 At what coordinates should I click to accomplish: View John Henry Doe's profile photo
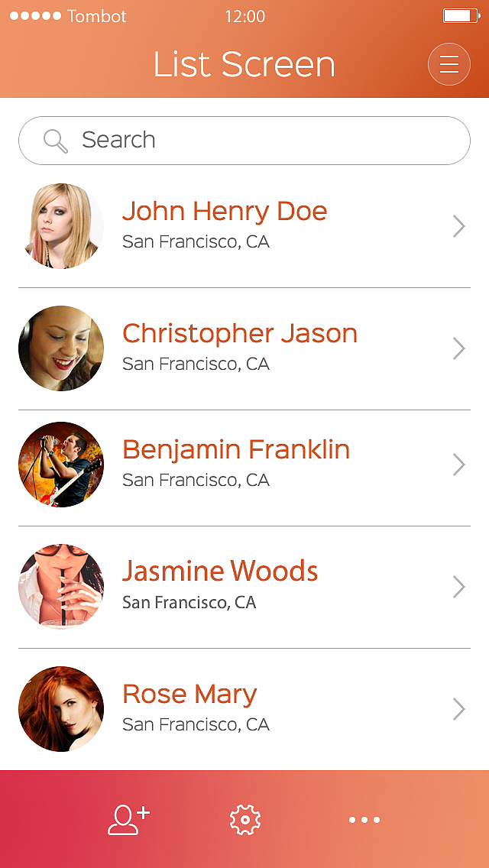click(61, 226)
